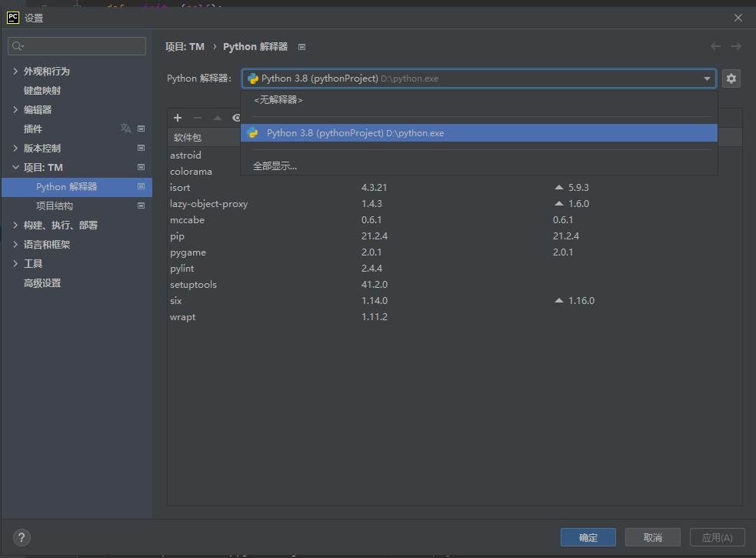Click pip latest version 21.2.4

(566, 236)
